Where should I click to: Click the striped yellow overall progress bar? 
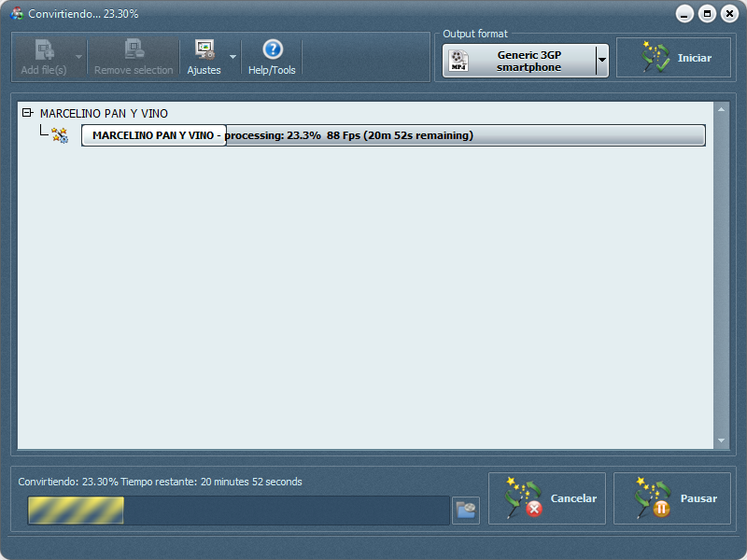(x=238, y=511)
